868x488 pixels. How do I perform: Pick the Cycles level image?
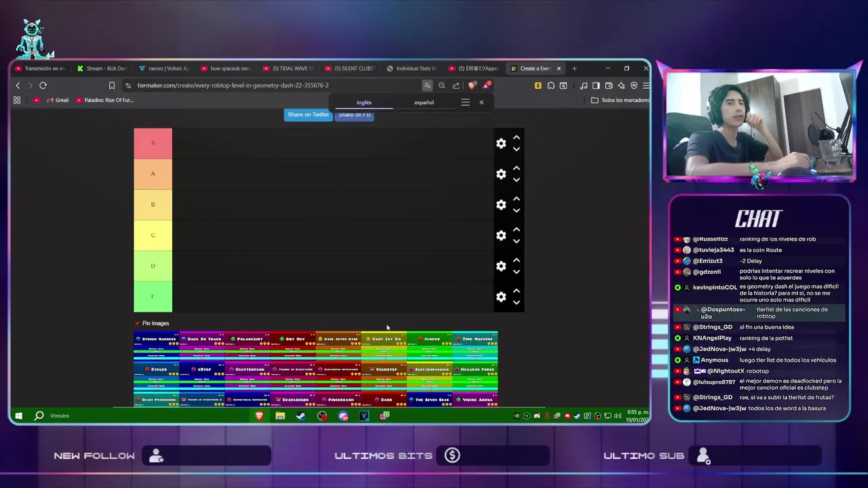157,377
